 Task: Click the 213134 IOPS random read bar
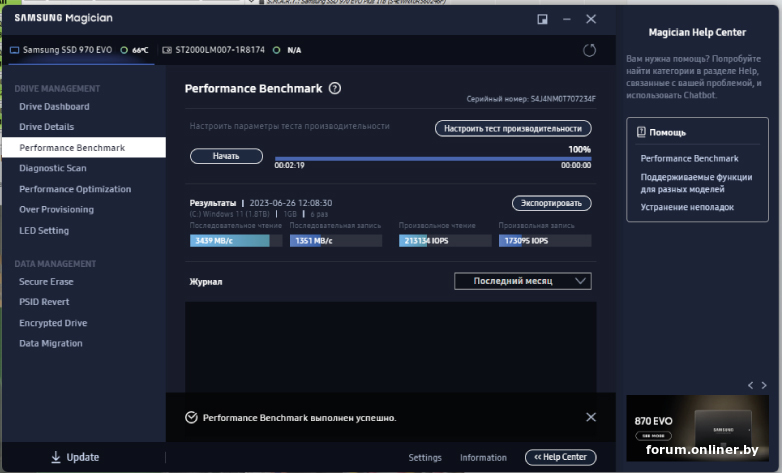pyautogui.click(x=445, y=240)
